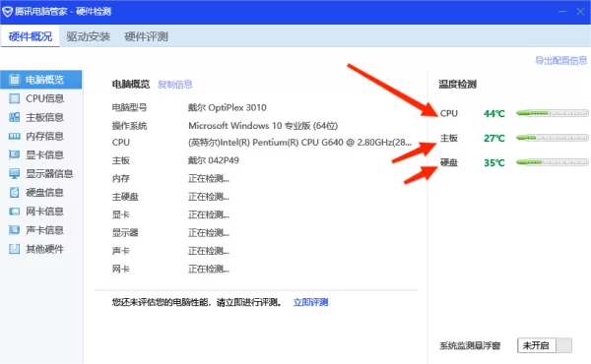
Task: Click the 立即评测 link
Action: 310,302
